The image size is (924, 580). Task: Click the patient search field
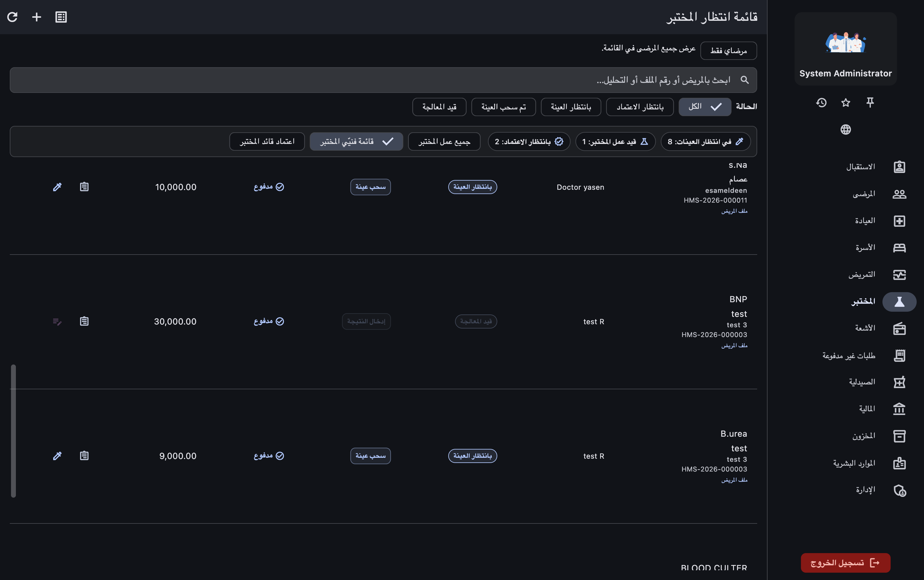point(383,80)
